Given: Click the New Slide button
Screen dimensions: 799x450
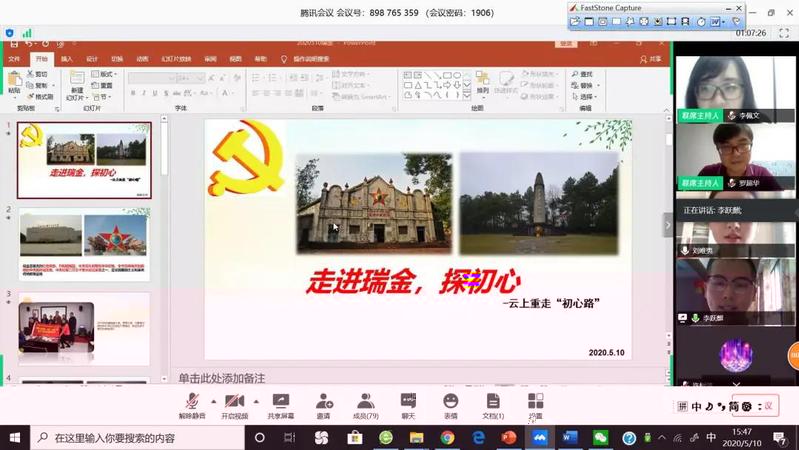Looking at the screenshot, I should point(77,86).
